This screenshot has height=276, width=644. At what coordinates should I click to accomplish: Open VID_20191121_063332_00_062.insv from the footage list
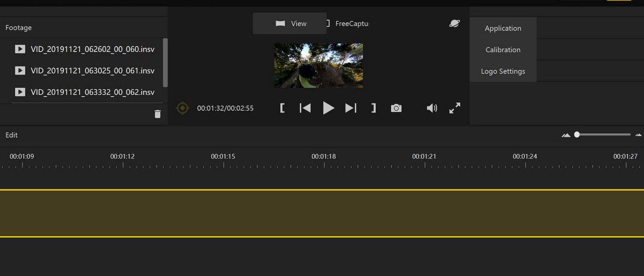click(x=92, y=92)
